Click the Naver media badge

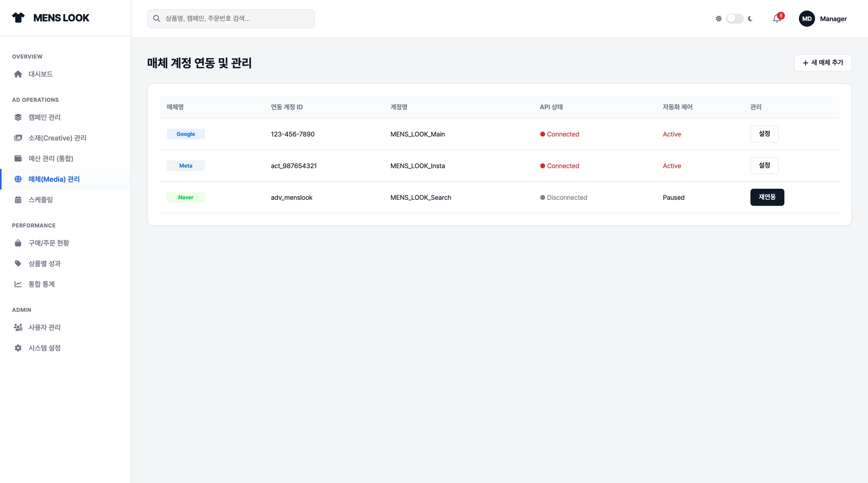186,198
